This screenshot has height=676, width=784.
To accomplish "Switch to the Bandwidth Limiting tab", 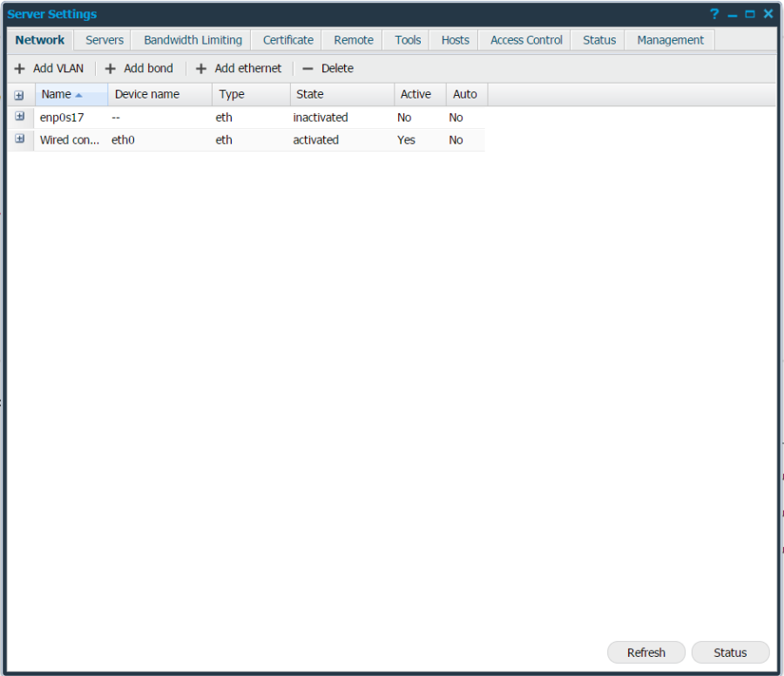I will (193, 39).
